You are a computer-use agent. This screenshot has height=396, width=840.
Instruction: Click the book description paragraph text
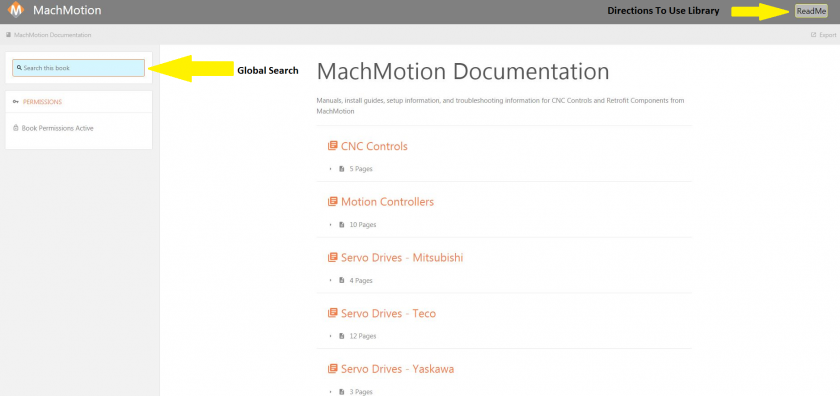tap(500, 106)
